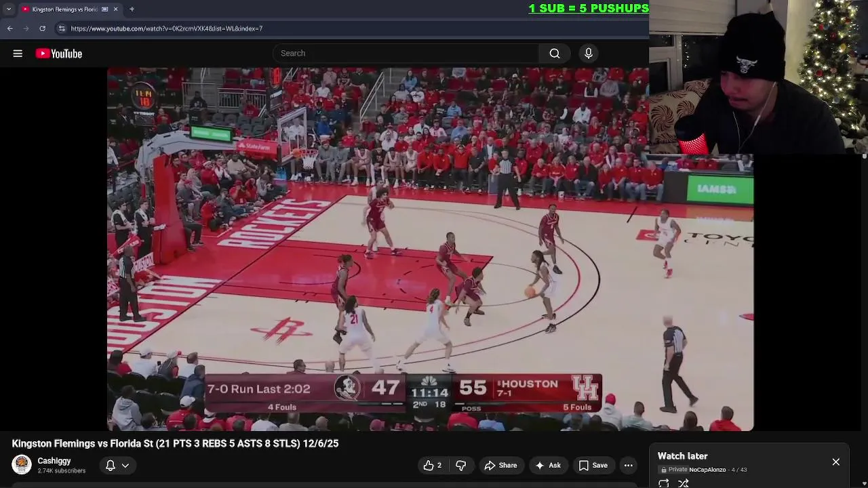Click the basketball game video player

[x=430, y=249]
